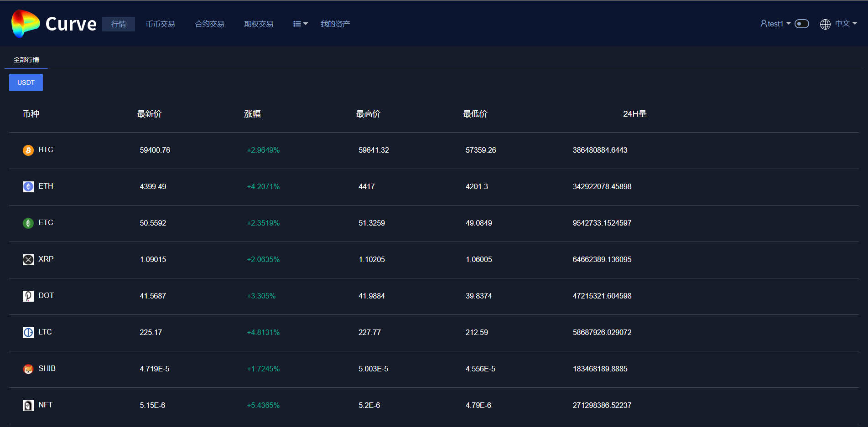Click DOT low price 39.8374
This screenshot has width=868, height=427.
pos(479,296)
